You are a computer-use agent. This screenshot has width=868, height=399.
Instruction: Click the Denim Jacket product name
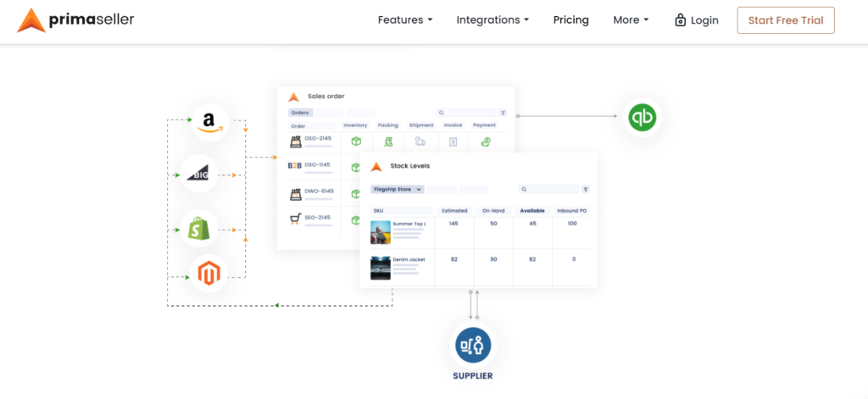pyautogui.click(x=409, y=259)
